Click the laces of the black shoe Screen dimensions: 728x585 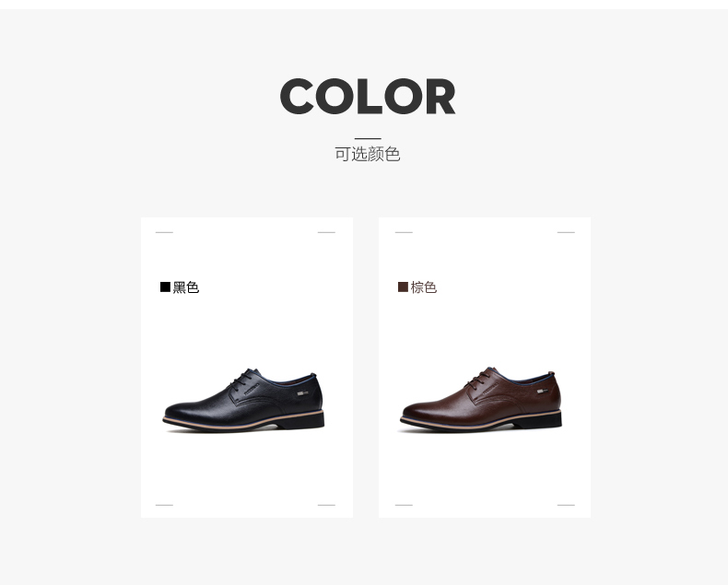click(241, 380)
